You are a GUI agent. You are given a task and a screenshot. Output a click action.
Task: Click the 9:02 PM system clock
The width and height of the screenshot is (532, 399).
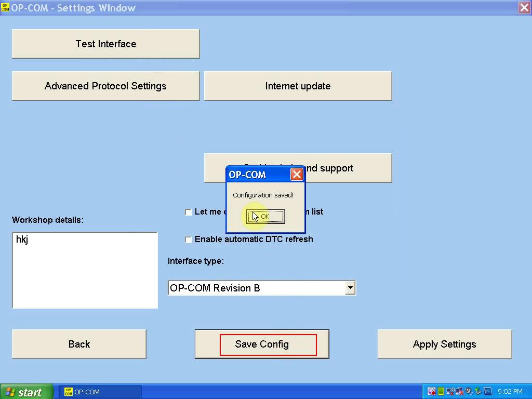point(510,392)
